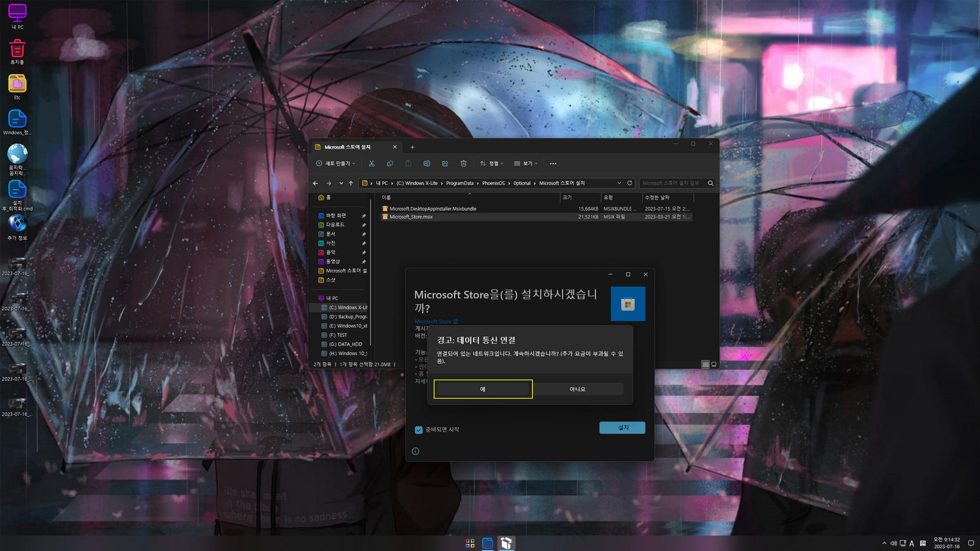Click 아니요 in the warning dialog
980x551 pixels.
[578, 389]
